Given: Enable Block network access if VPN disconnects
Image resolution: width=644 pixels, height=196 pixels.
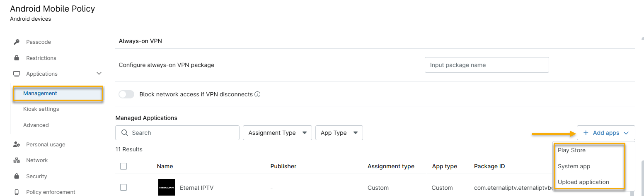Looking at the screenshot, I should (126, 95).
